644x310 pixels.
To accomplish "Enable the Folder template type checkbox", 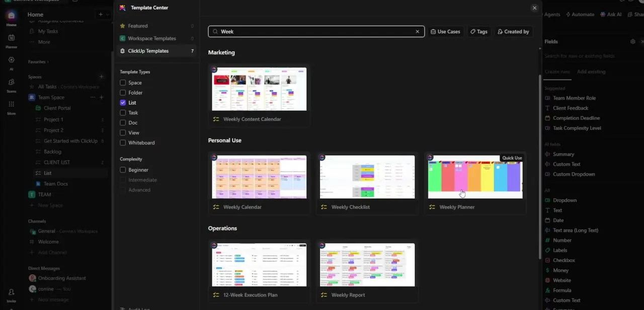I will 123,93.
